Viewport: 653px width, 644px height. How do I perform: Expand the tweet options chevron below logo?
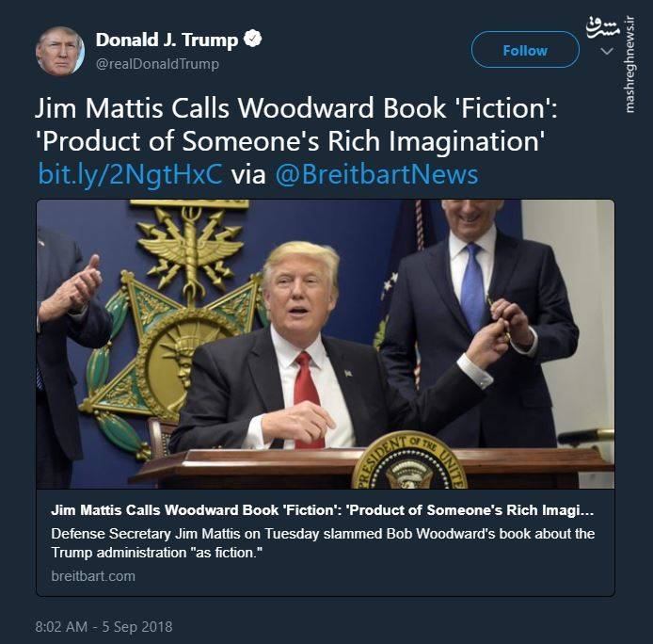607,51
